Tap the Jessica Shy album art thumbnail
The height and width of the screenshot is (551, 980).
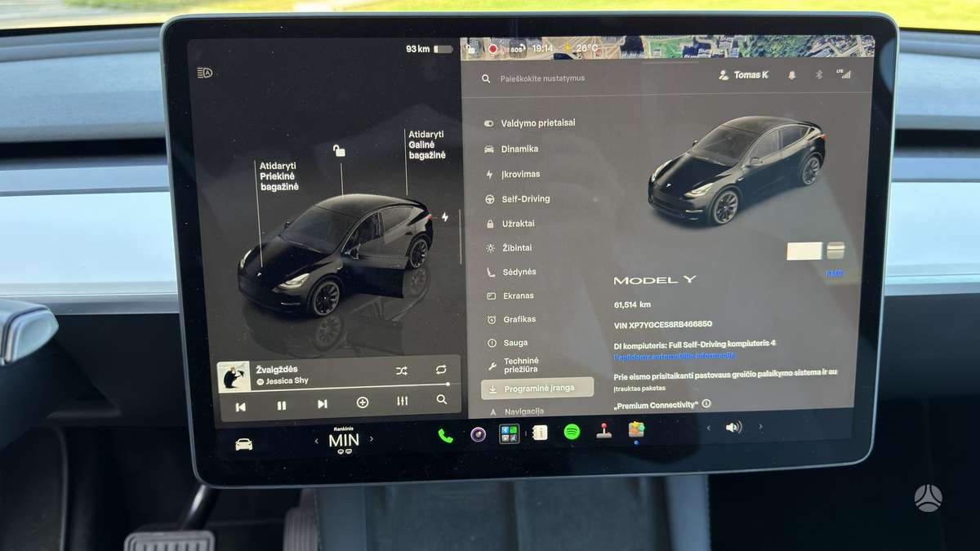coord(234,376)
